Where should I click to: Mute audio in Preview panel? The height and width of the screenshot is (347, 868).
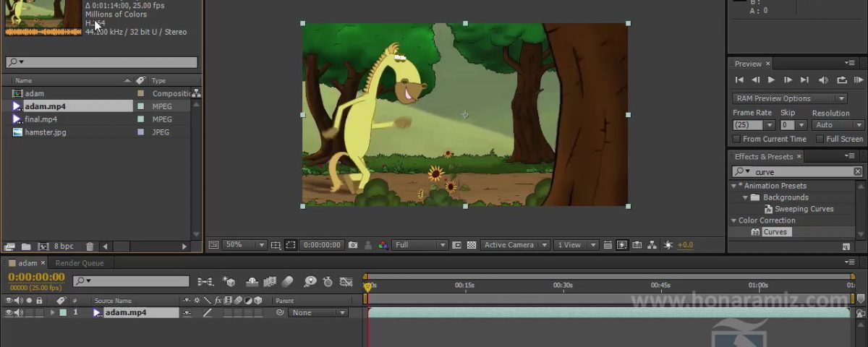[823, 80]
